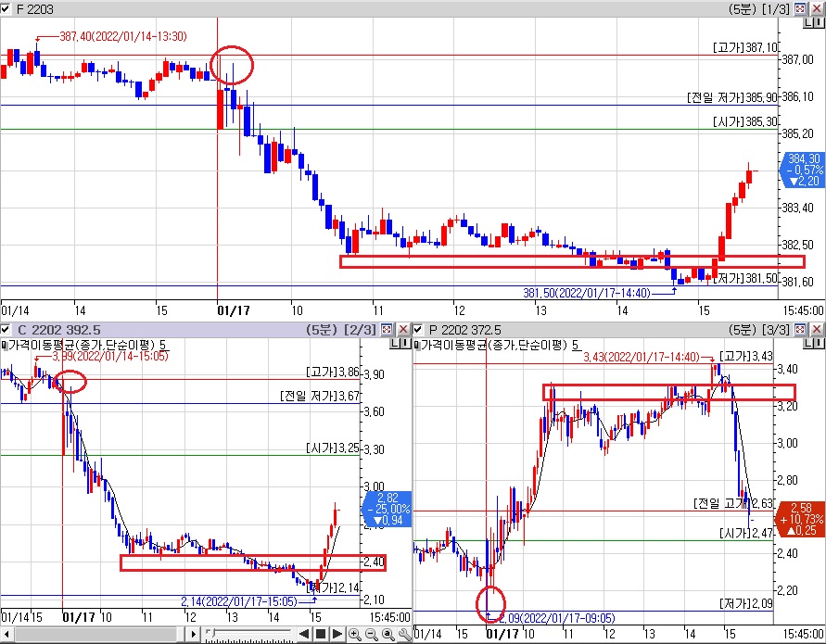The height and width of the screenshot is (644, 826).
Task: Click the play forward arrow button
Action: pos(337,634)
